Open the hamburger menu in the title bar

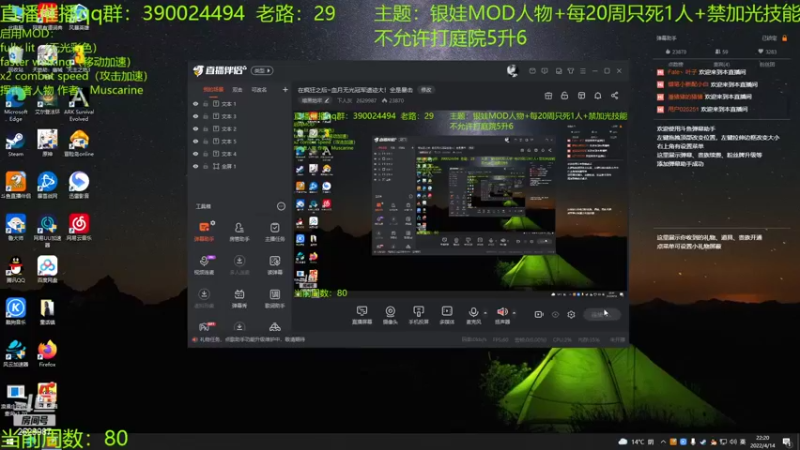coord(583,71)
